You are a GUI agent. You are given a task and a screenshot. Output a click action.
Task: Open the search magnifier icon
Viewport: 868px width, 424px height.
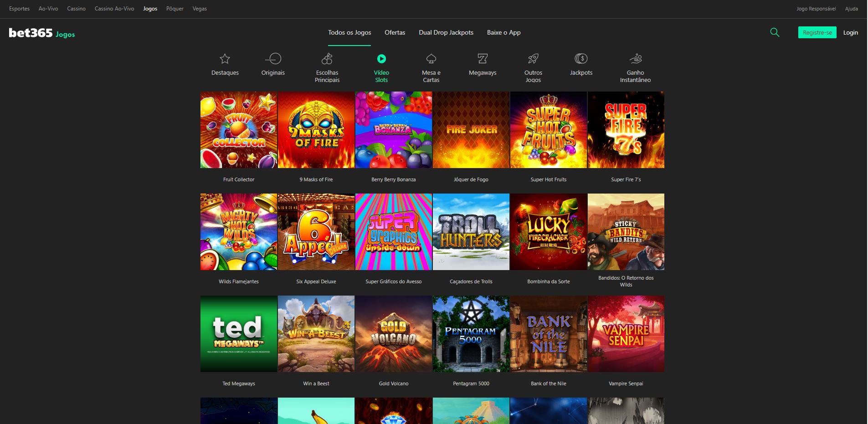click(x=775, y=32)
